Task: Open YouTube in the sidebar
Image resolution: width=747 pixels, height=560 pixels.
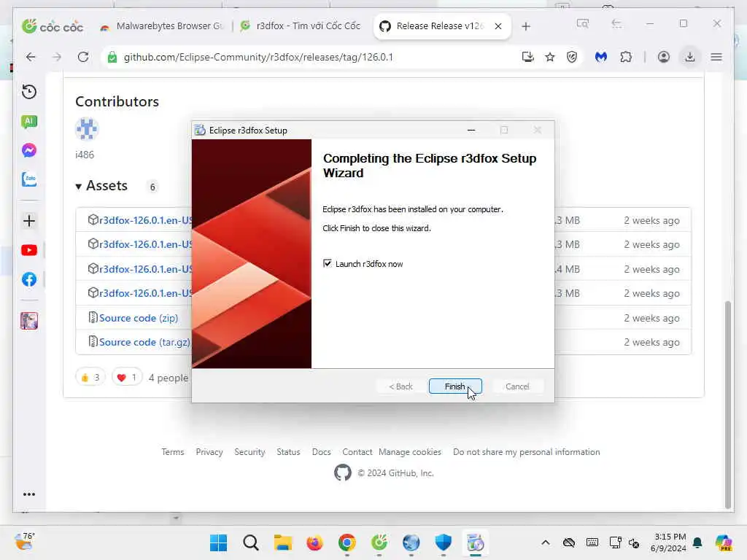Action: (29, 250)
